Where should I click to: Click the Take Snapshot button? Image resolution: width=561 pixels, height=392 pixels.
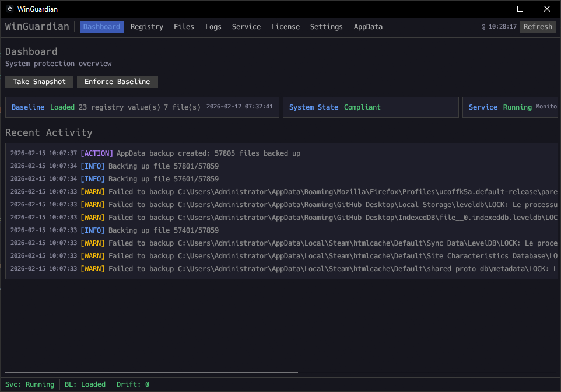(40, 82)
